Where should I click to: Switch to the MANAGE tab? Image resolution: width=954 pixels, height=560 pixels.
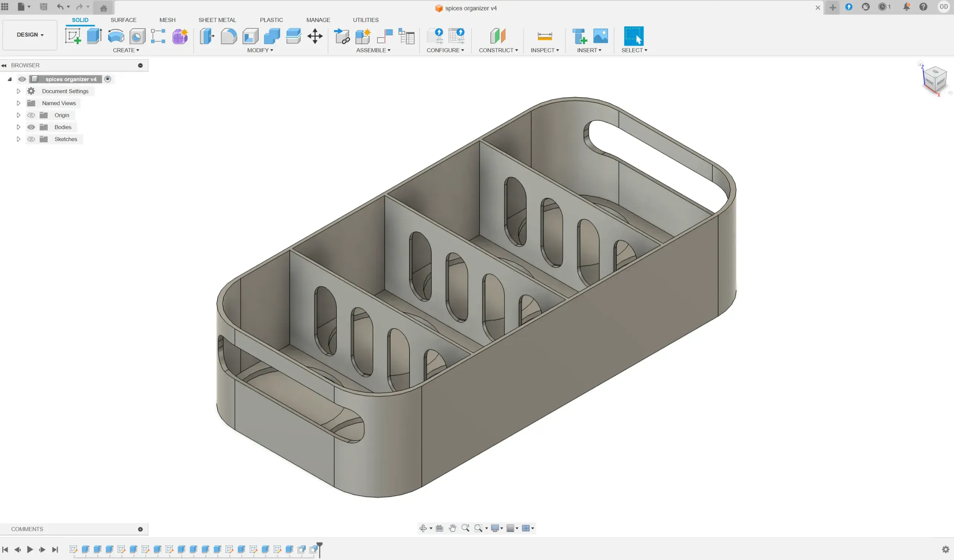click(x=318, y=20)
